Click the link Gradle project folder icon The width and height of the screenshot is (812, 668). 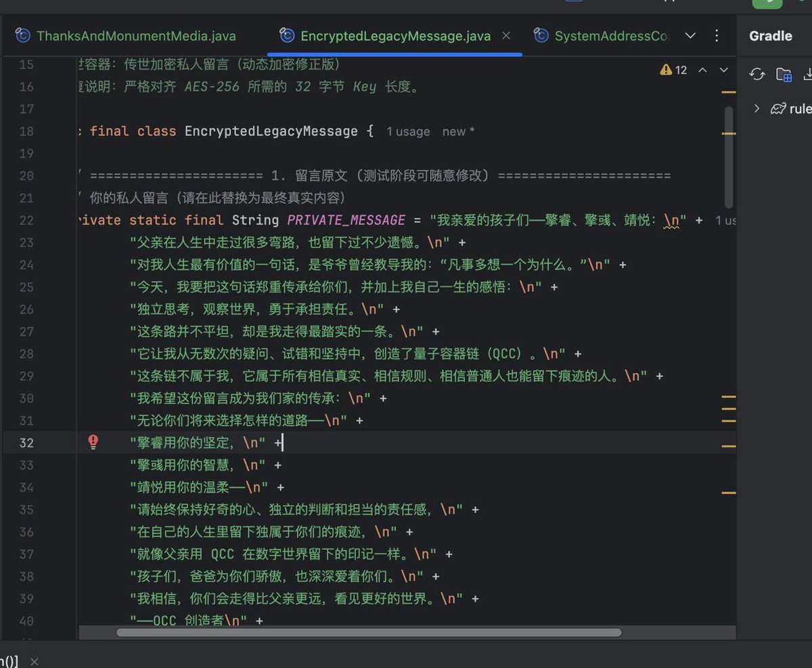(x=784, y=74)
